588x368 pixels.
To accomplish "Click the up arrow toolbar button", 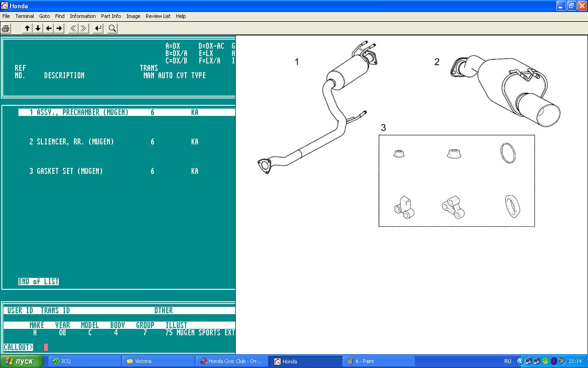I will click(x=28, y=29).
